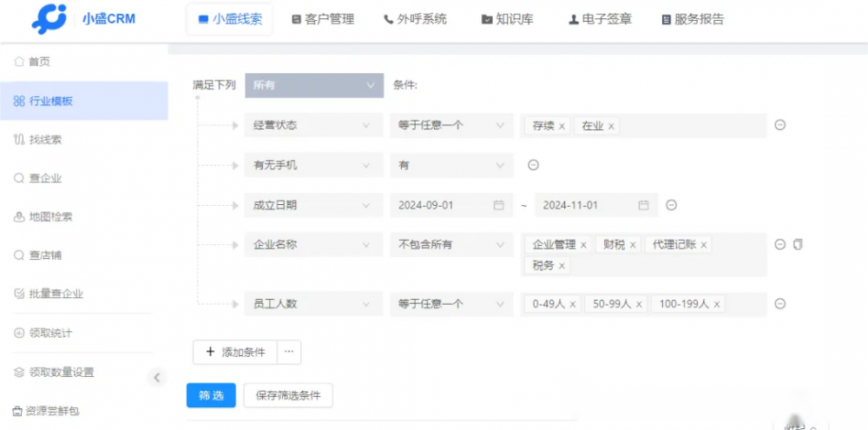
Task: Open the 经营状态 field dropdown
Action: pos(313,125)
